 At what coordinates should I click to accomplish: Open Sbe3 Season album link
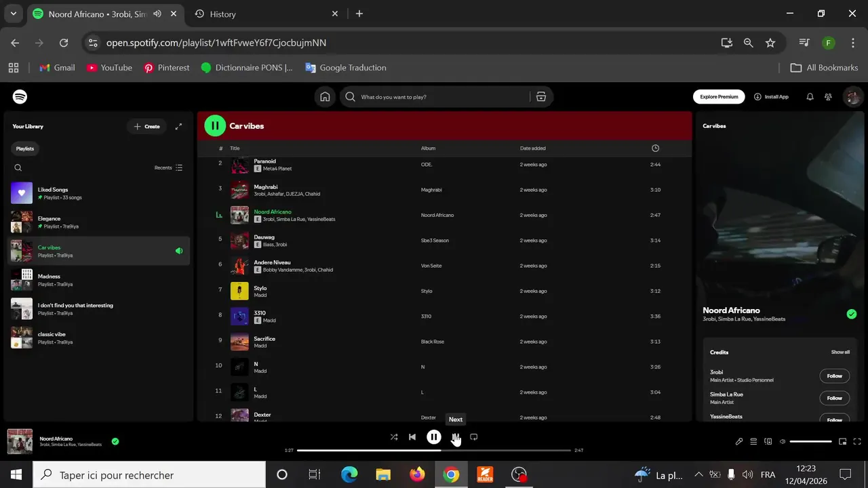(435, 241)
